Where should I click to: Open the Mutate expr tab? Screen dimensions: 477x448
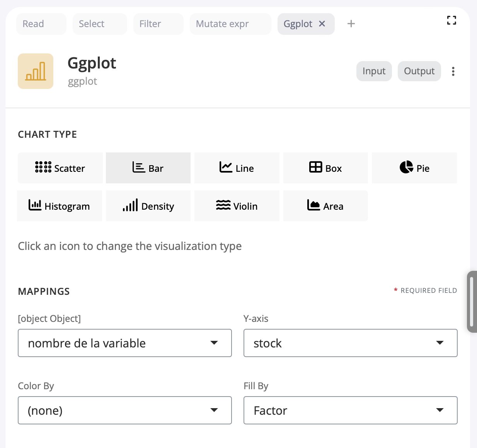pyautogui.click(x=230, y=24)
